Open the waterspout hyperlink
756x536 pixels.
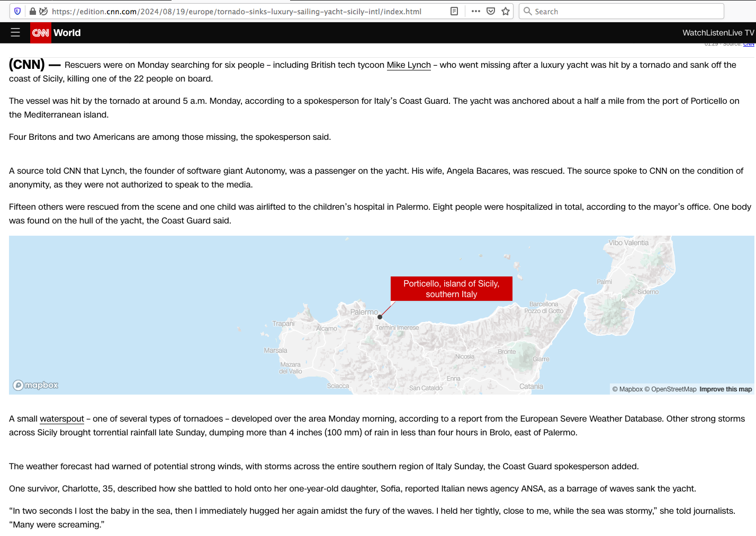pyautogui.click(x=62, y=419)
